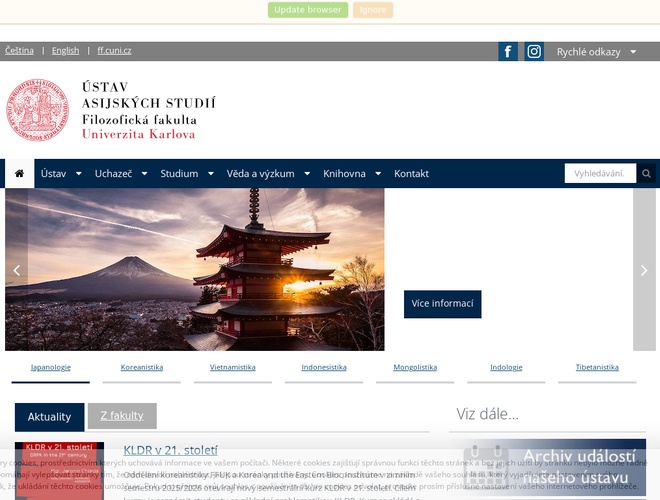Expand the Ústav menu
This screenshot has width=660, height=500.
(x=59, y=173)
